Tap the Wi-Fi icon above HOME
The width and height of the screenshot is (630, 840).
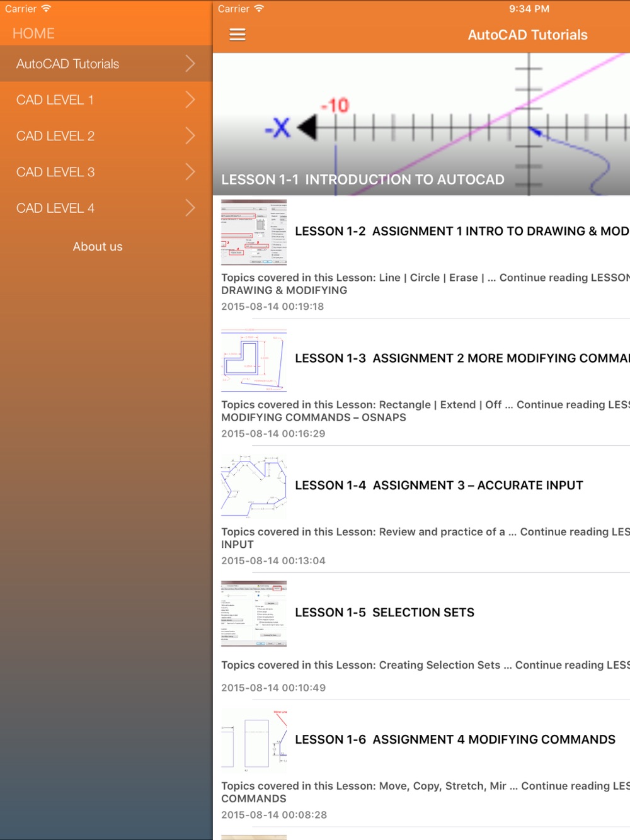(x=46, y=8)
